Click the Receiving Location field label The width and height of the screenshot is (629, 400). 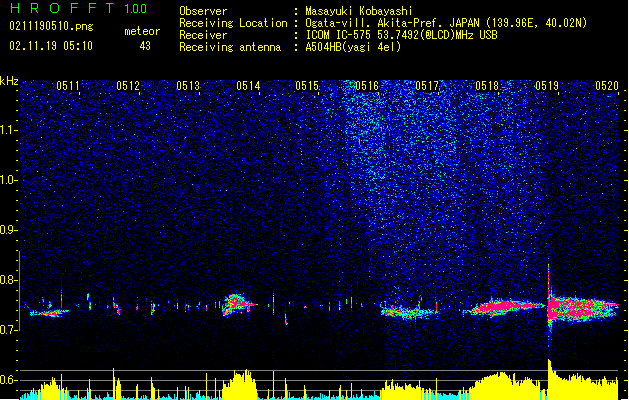click(x=233, y=23)
